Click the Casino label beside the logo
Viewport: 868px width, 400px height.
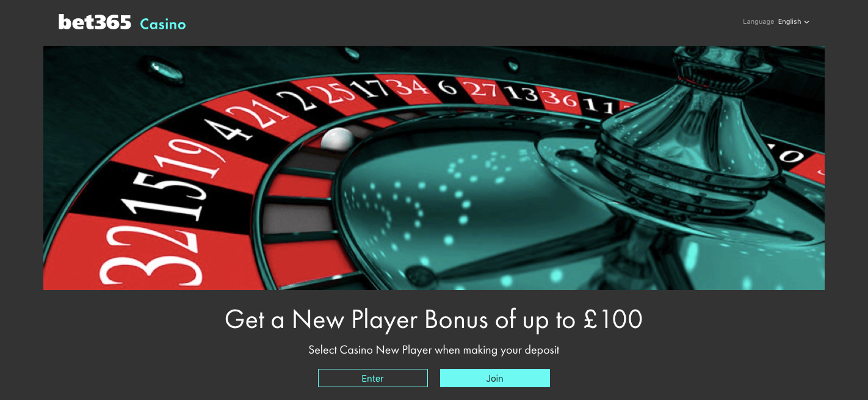163,24
